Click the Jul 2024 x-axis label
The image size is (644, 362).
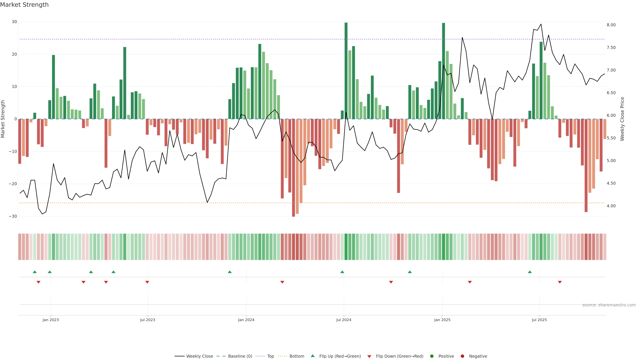pyautogui.click(x=343, y=320)
